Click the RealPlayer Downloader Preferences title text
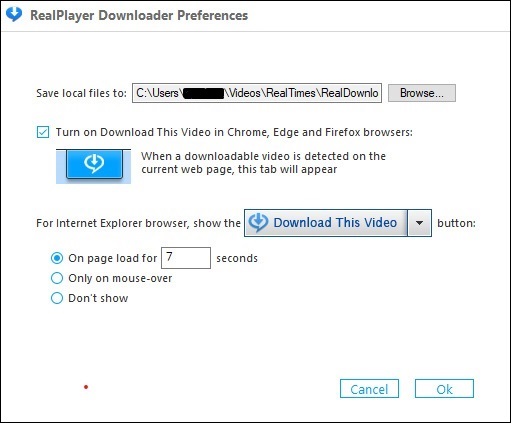Screen dimensions: 511x423 [x=139, y=15]
